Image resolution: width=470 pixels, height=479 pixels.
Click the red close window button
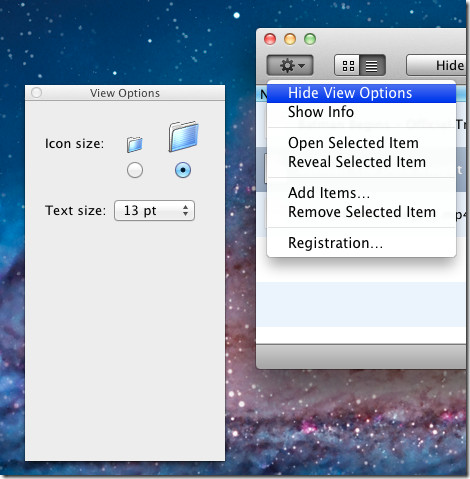click(270, 39)
